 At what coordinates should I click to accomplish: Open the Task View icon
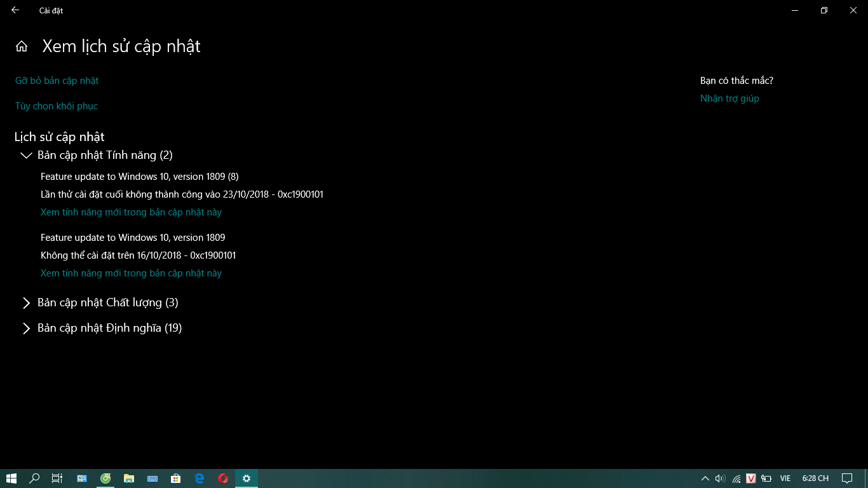pos(57,478)
